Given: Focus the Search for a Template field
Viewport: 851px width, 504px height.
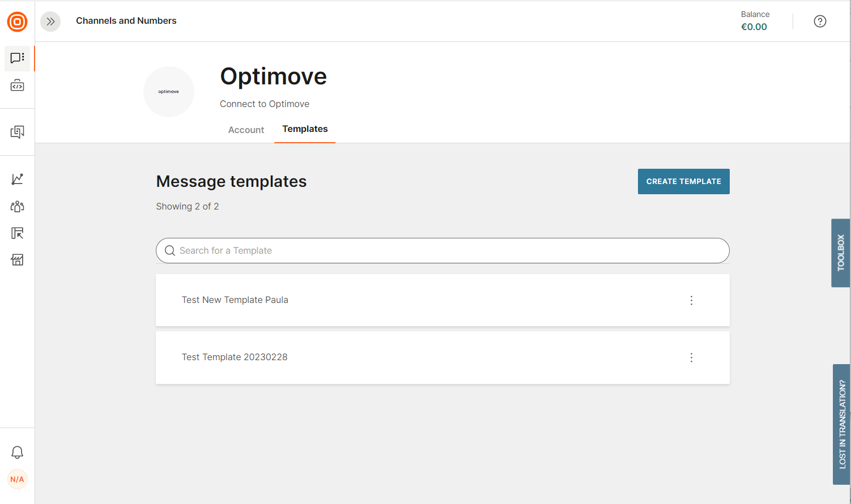Looking at the screenshot, I should tap(442, 250).
